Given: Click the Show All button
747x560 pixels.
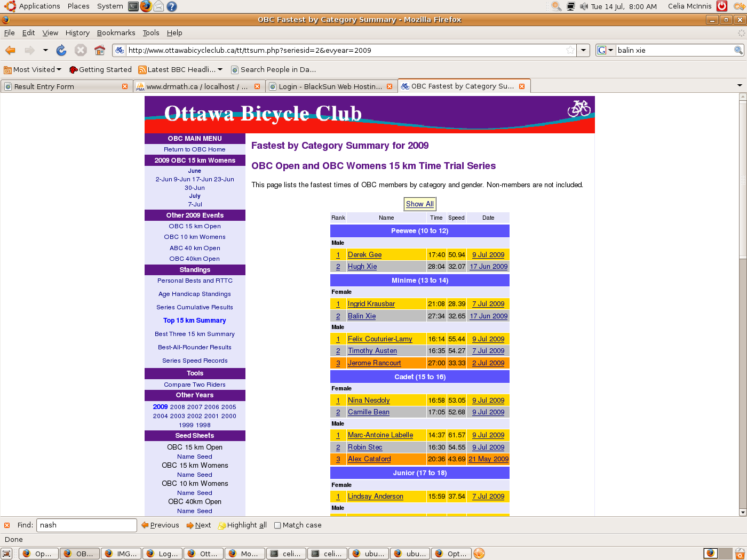Looking at the screenshot, I should (419, 204).
